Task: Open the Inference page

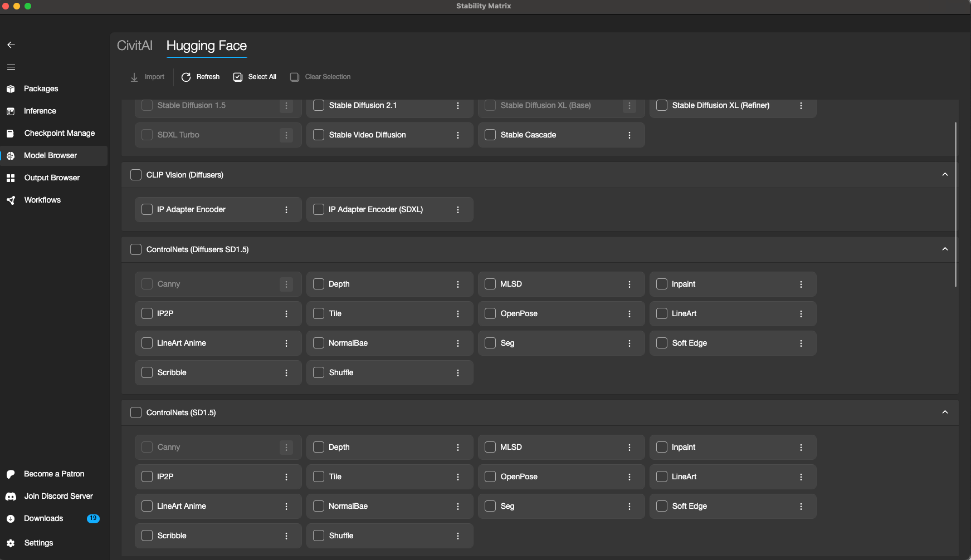Action: (40, 111)
